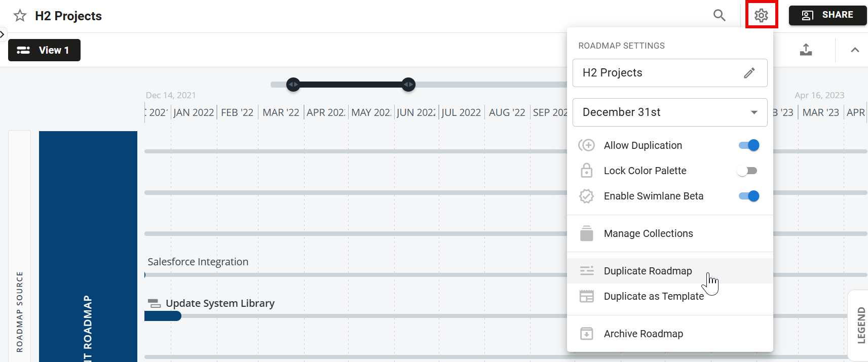
Task: Enable the Lock Color Palette toggle
Action: pyautogui.click(x=747, y=171)
